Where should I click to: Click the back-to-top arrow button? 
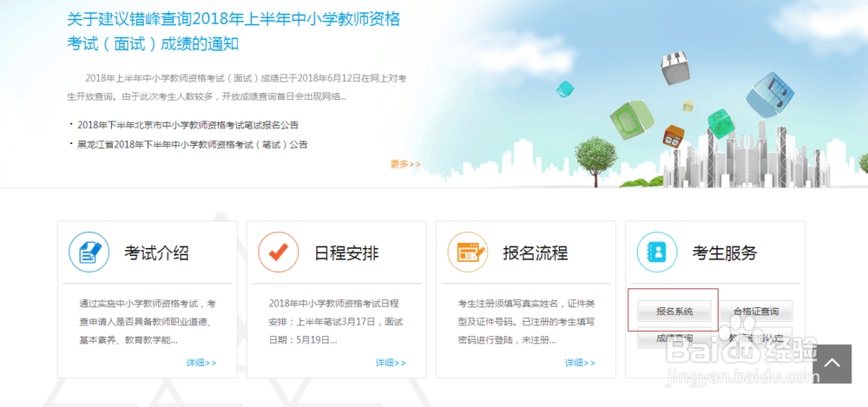click(832, 364)
